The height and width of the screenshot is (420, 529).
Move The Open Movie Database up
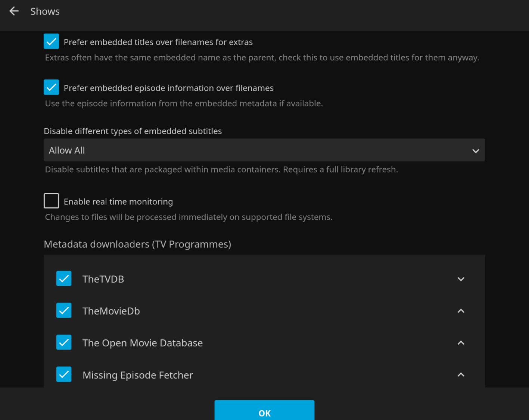click(x=461, y=343)
